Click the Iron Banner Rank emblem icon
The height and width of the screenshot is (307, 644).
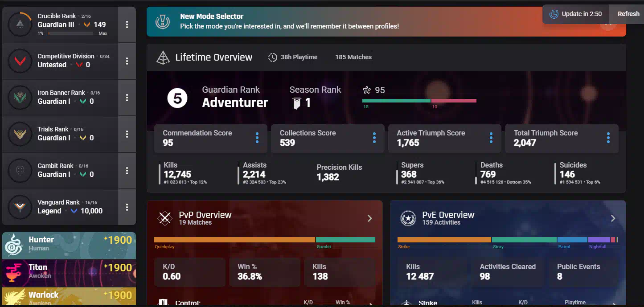tap(20, 98)
